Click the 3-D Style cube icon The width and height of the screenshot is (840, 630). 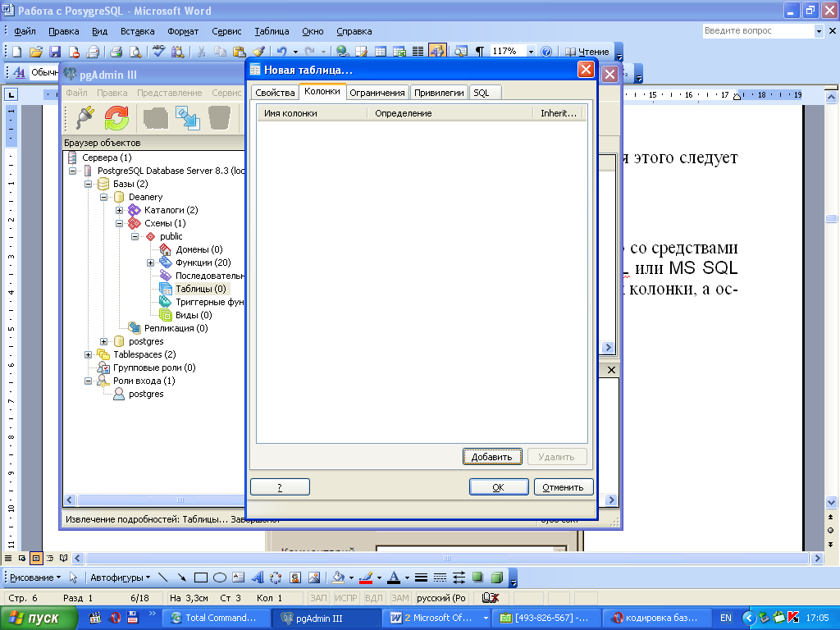497,577
